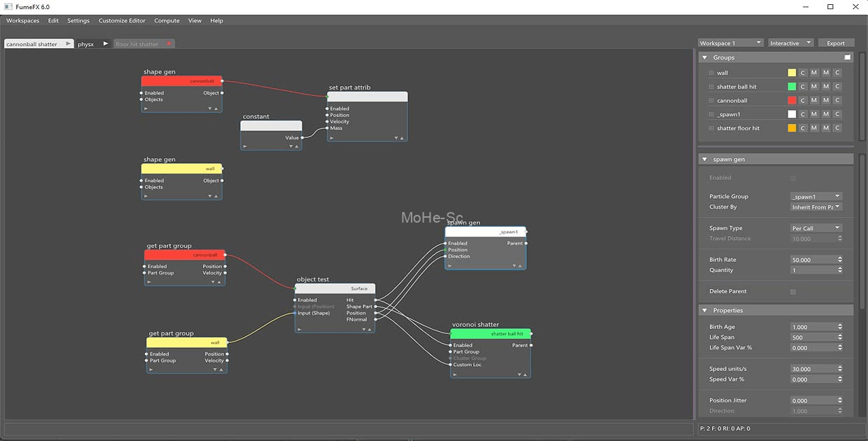Click the red dot on floor hit shatter tab
Image resolution: width=868 pixels, height=441 pixels.
tap(169, 43)
